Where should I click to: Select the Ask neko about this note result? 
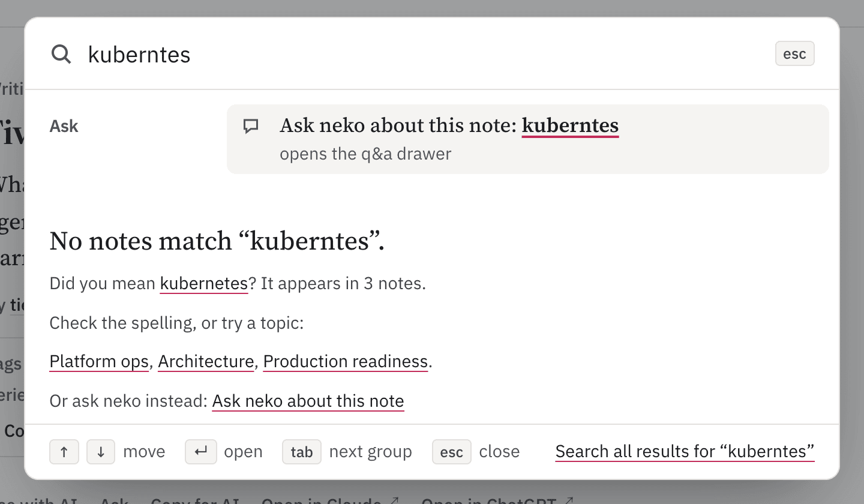(x=528, y=139)
